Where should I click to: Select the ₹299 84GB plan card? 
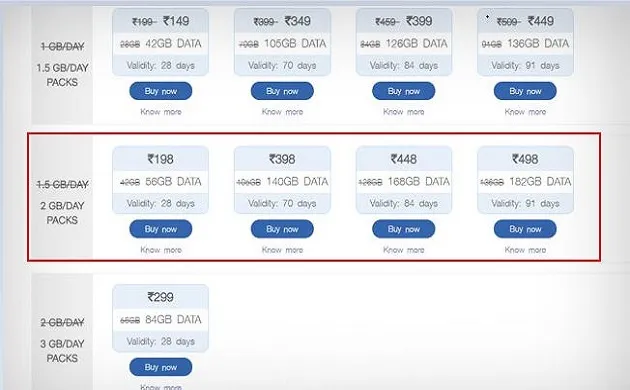pyautogui.click(x=161, y=318)
